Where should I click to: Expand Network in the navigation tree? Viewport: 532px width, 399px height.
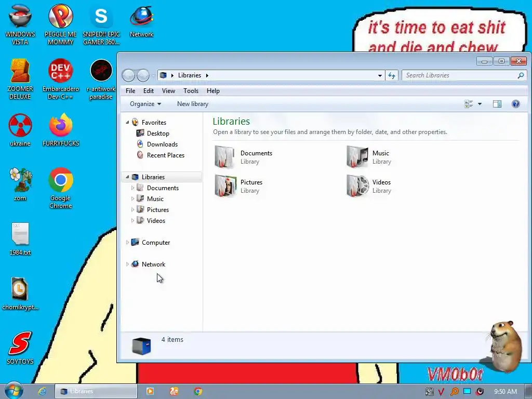(128, 264)
